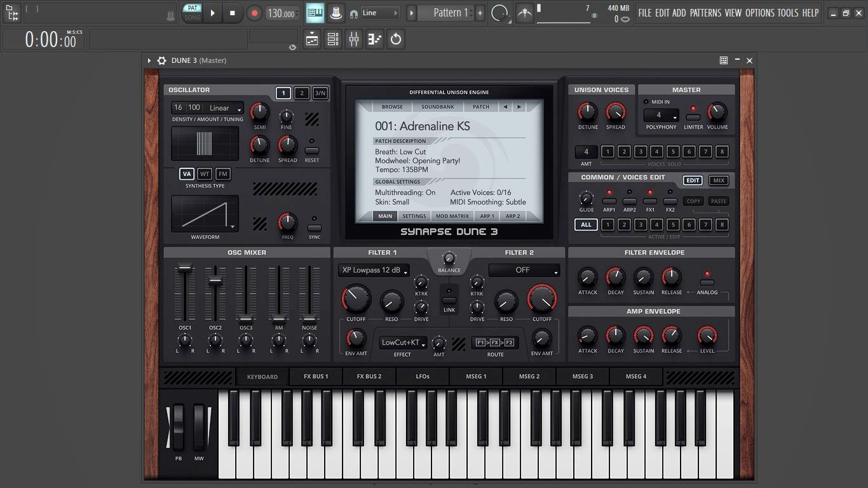Toggle the master LIMITER switch
Screen dimensions: 868x488
pyautogui.click(x=693, y=117)
